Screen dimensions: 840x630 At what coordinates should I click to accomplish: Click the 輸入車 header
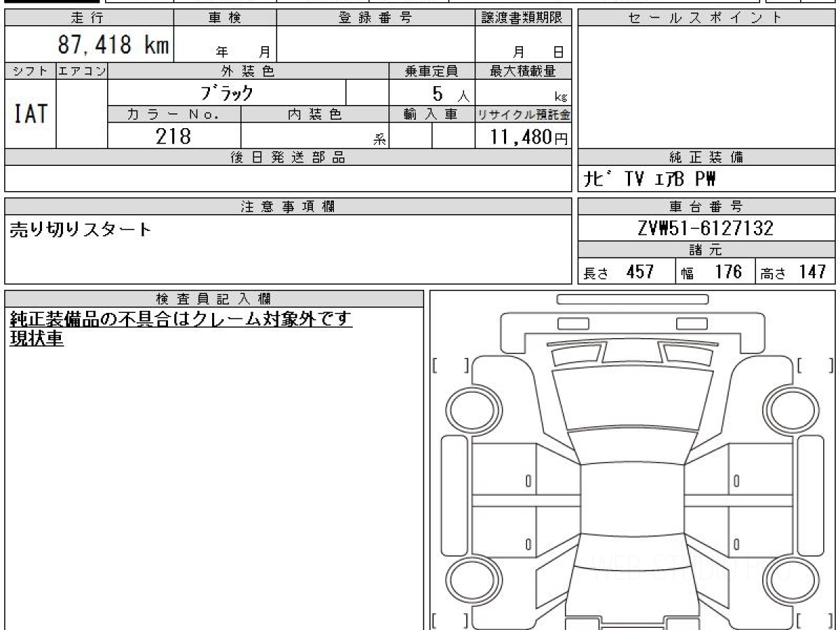(x=432, y=114)
